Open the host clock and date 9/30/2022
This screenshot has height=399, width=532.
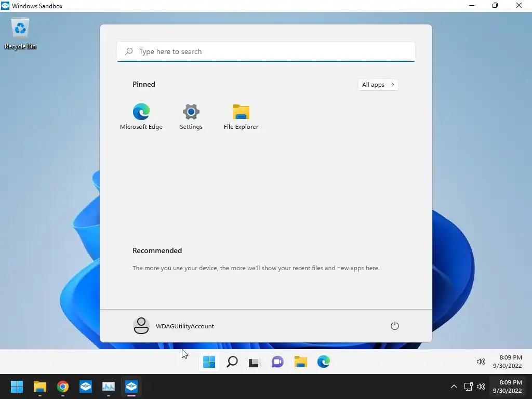[507, 387]
